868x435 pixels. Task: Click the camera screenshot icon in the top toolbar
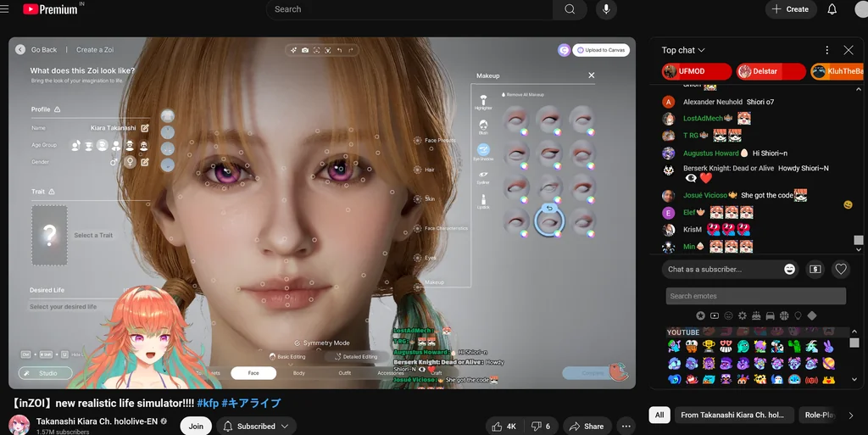(x=305, y=50)
